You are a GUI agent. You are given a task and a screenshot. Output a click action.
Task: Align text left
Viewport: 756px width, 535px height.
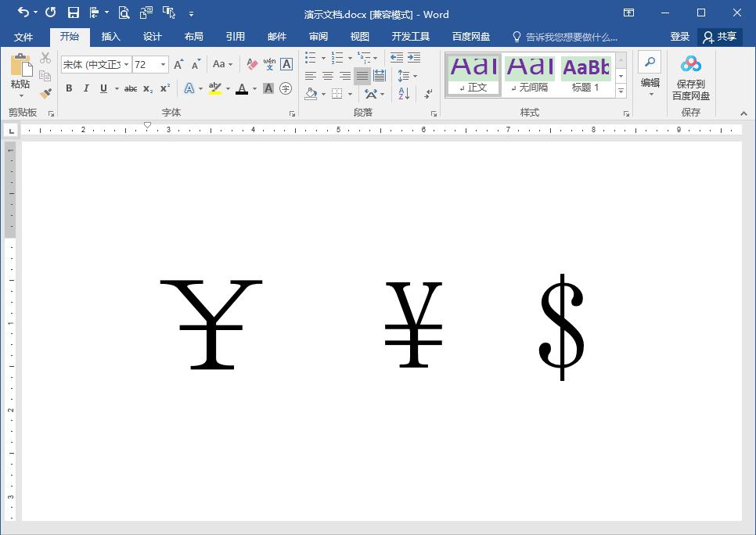pyautogui.click(x=311, y=76)
